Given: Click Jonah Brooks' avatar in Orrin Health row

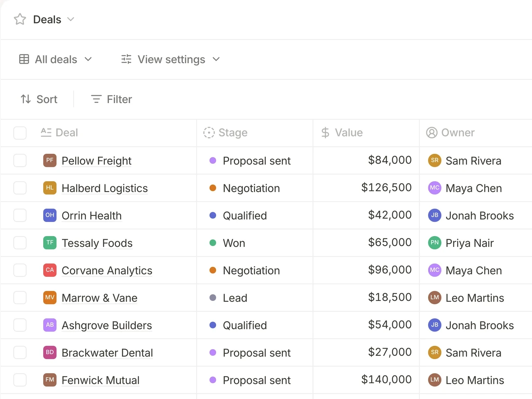Looking at the screenshot, I should coord(435,215).
